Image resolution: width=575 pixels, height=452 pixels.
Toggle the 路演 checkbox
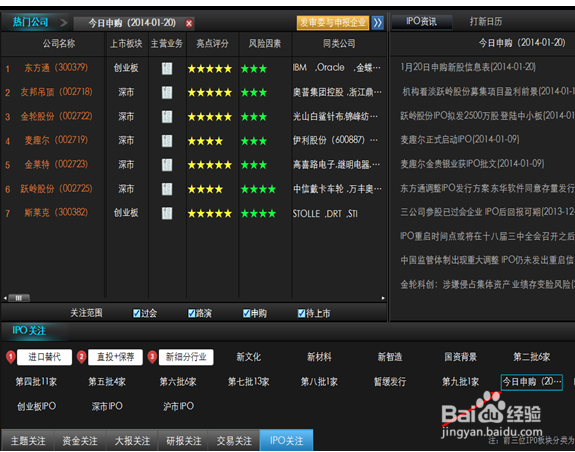coord(191,313)
